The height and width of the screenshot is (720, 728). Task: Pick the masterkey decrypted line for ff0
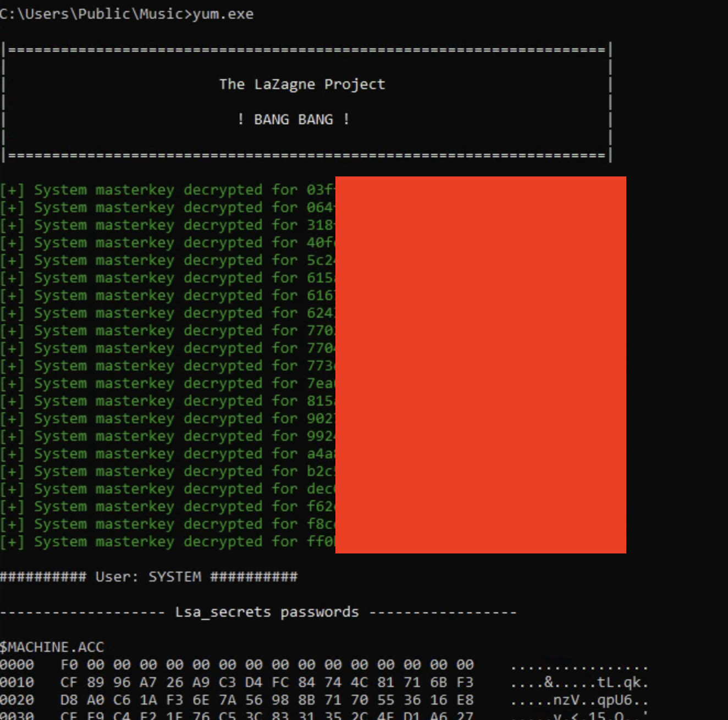[167, 541]
